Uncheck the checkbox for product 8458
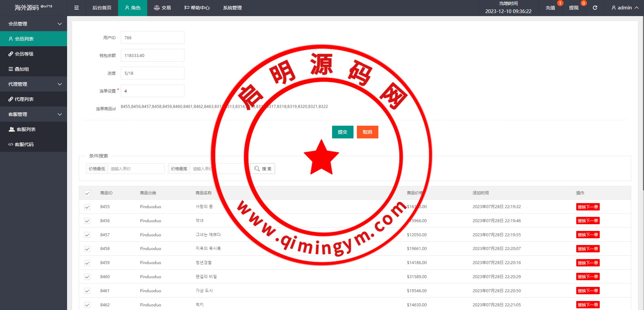 click(87, 249)
